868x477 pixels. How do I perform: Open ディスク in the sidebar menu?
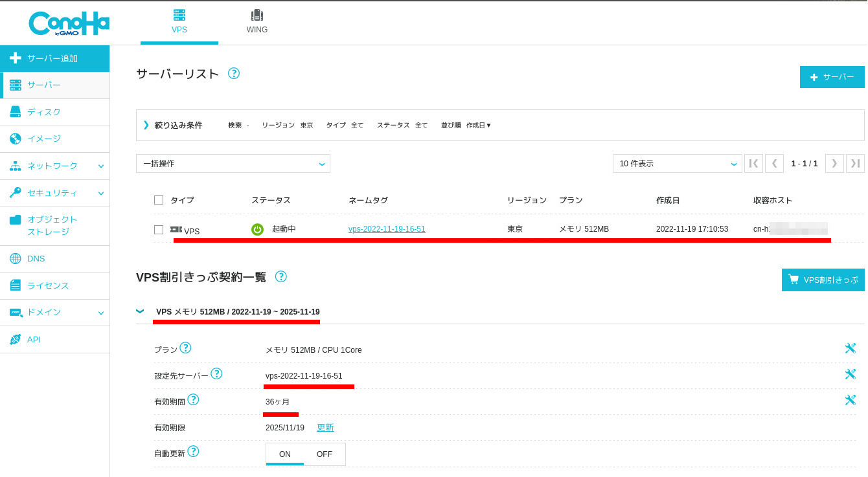pos(55,112)
